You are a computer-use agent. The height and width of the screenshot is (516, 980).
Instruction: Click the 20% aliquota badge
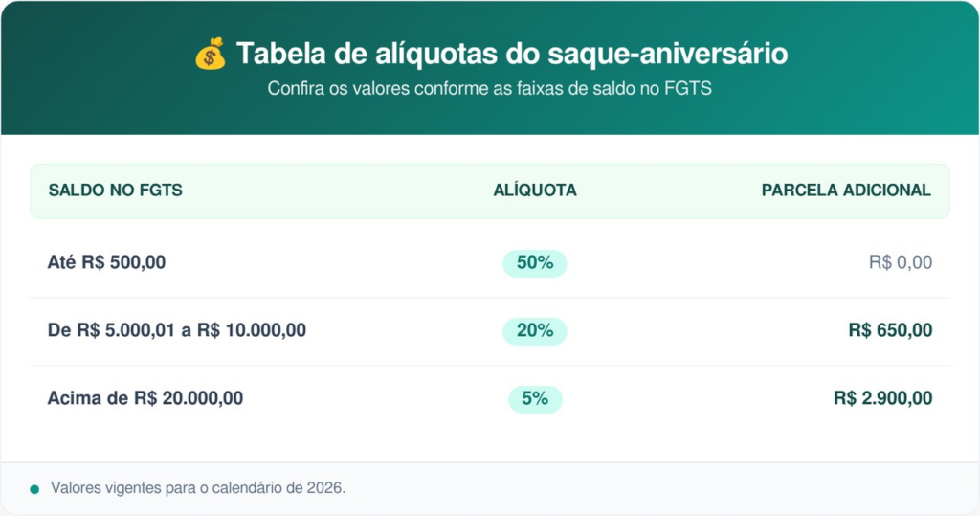[534, 331]
